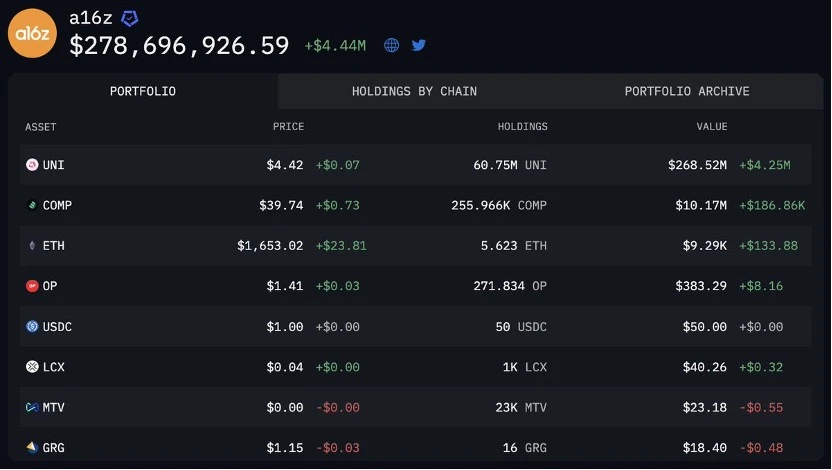This screenshot has height=470, width=832.
Task: Sort table by the Value column header
Action: (712, 127)
